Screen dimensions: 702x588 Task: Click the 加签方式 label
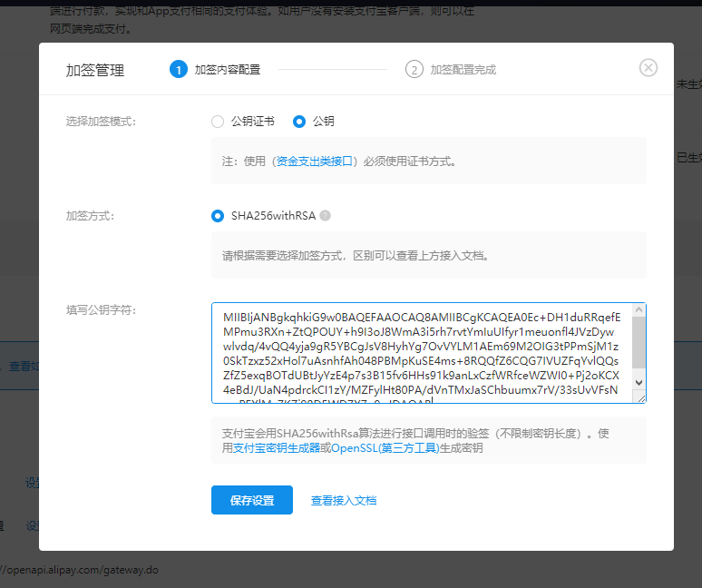click(x=90, y=216)
